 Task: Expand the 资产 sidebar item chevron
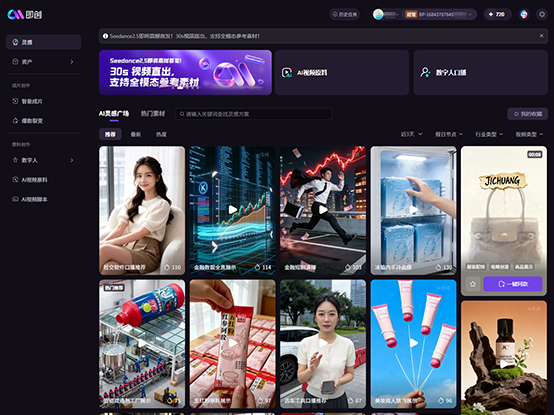72,62
